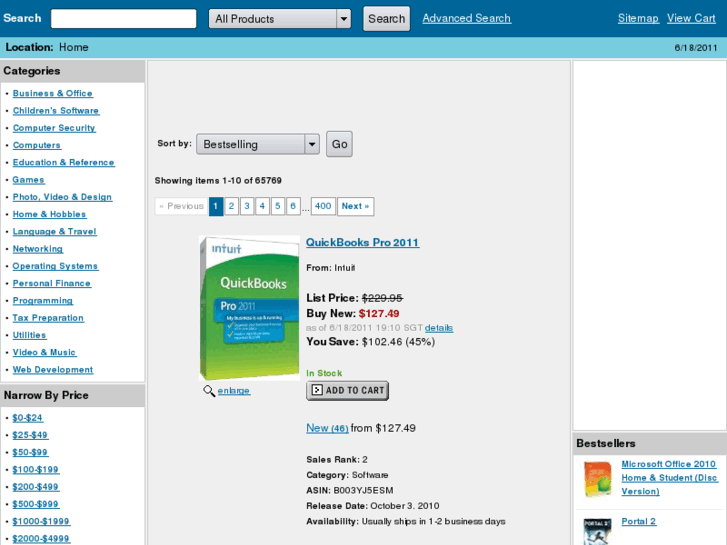Browse the Education & Reference category
Image resolution: width=727 pixels, height=545 pixels.
(x=64, y=162)
